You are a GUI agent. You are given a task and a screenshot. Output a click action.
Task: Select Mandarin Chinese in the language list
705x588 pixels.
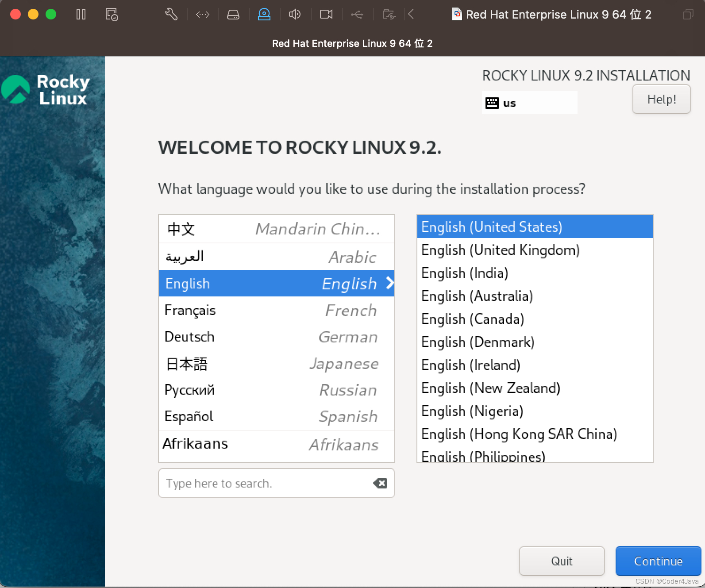coord(277,229)
